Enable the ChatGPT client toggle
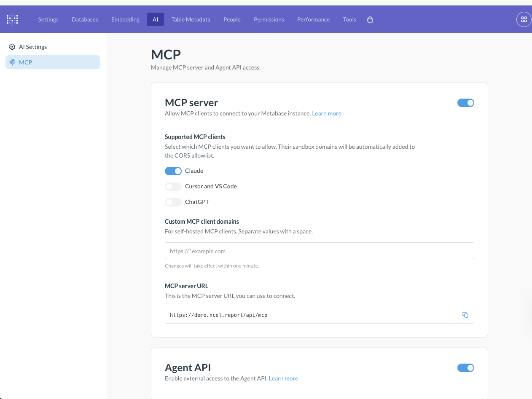Screen dimensions: 532x399 [x=173, y=202]
